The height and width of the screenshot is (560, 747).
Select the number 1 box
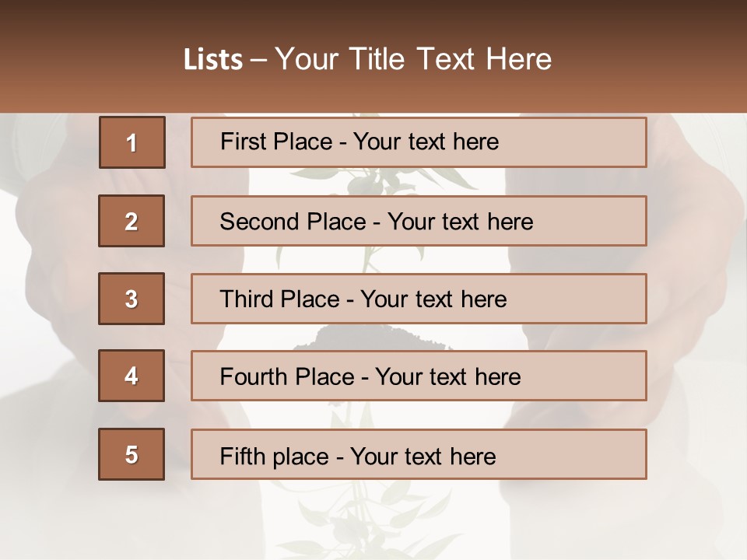(x=132, y=142)
